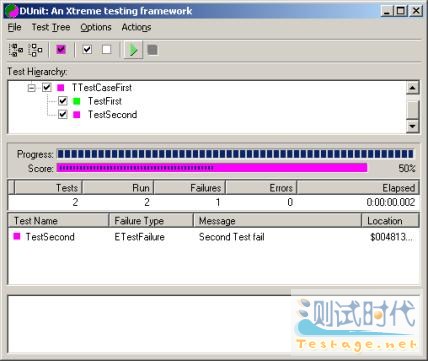Click the hierarchy scrollbar up arrow
Screen dimensions: 428x361
[x=412, y=88]
